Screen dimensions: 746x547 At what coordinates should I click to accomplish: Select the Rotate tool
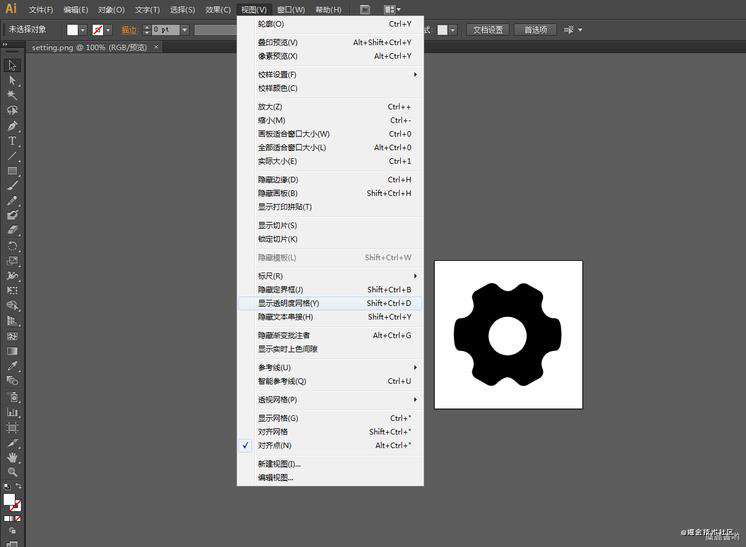[x=12, y=245]
